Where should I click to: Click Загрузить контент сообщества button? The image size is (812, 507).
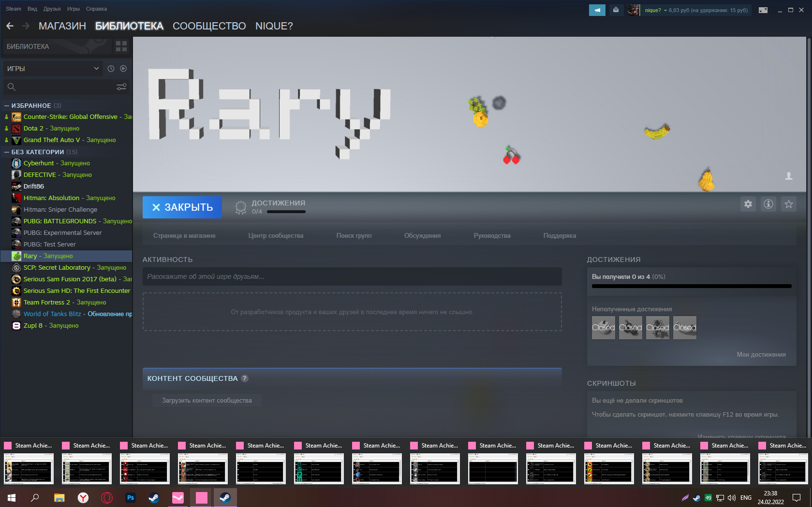207,401
